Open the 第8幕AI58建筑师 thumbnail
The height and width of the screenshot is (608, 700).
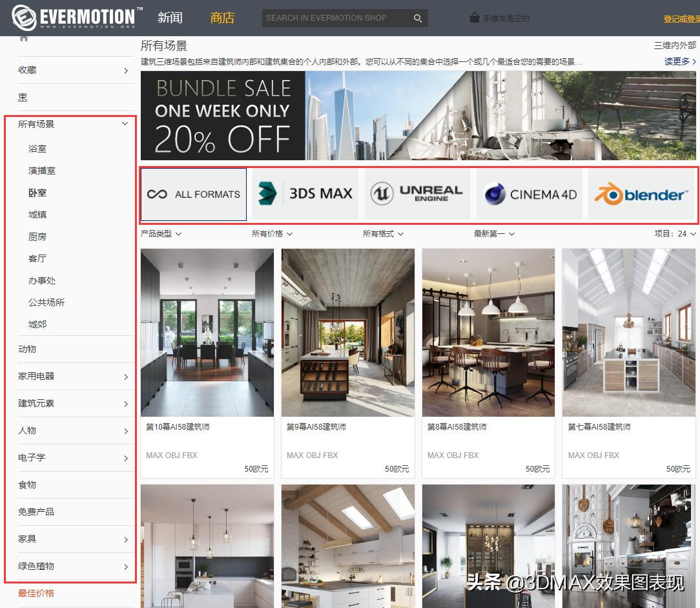coord(488,333)
